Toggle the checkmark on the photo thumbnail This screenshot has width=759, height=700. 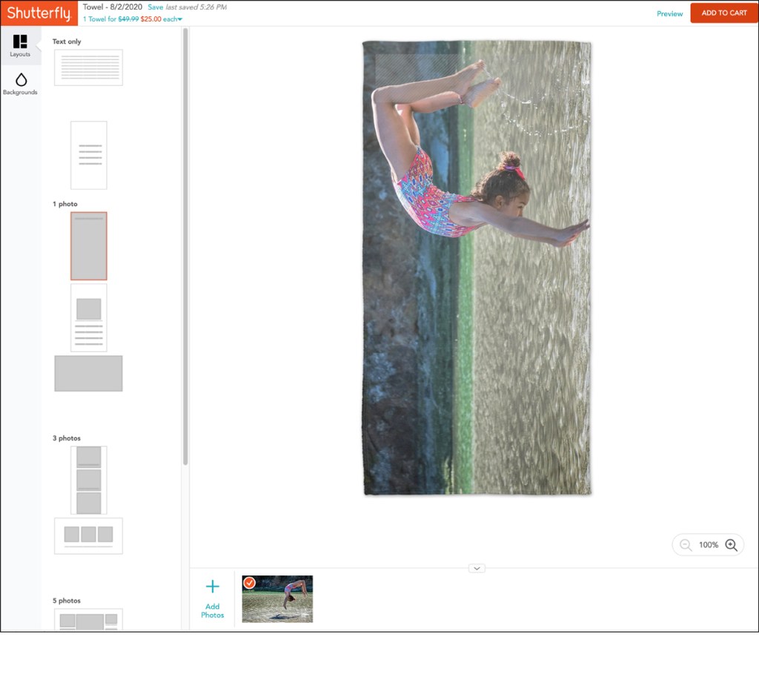point(250,583)
